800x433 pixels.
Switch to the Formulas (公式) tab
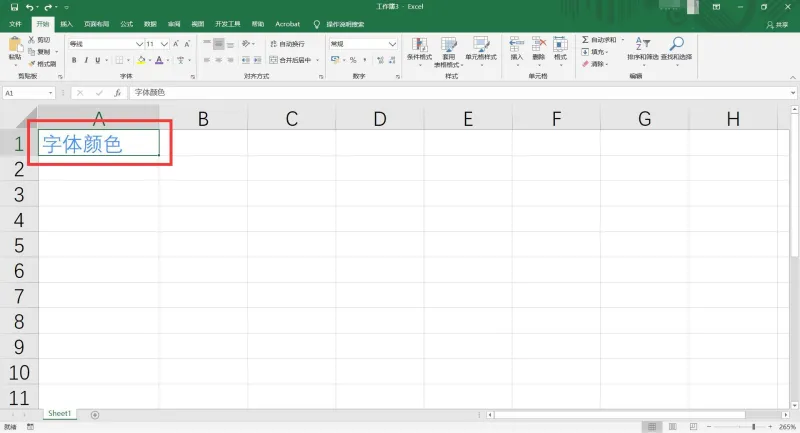coord(126,24)
